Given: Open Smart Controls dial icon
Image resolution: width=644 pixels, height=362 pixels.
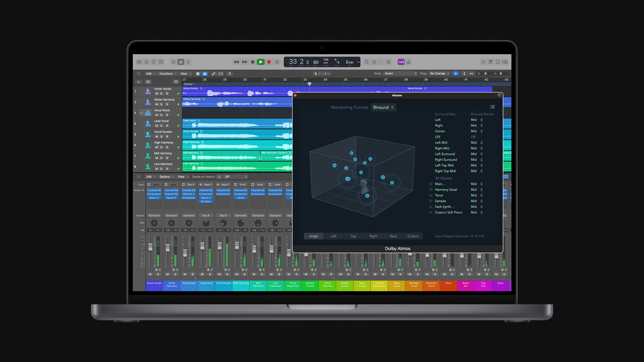Looking at the screenshot, I should point(173,62).
